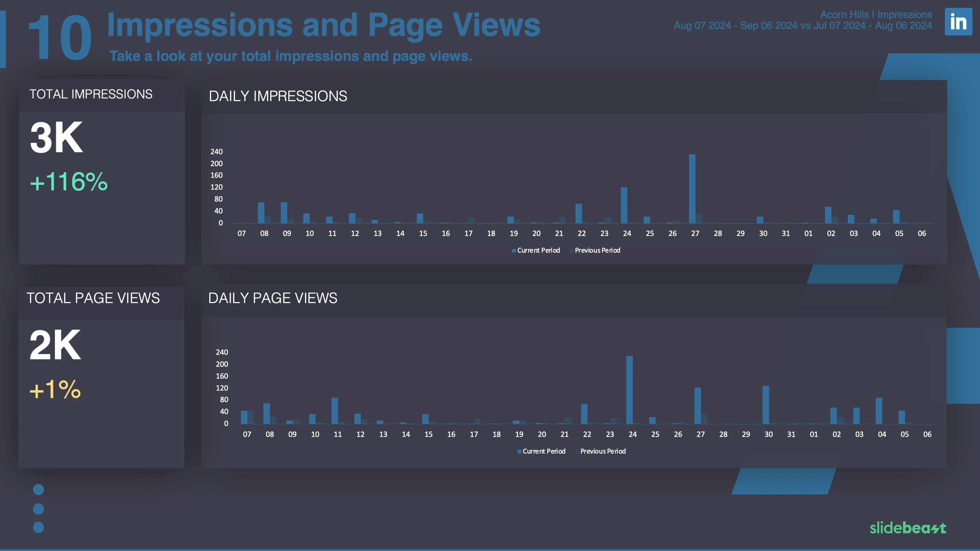Click the 15 x-axis label in Daily Impressions
This screenshot has width=980, height=551.
tap(423, 234)
